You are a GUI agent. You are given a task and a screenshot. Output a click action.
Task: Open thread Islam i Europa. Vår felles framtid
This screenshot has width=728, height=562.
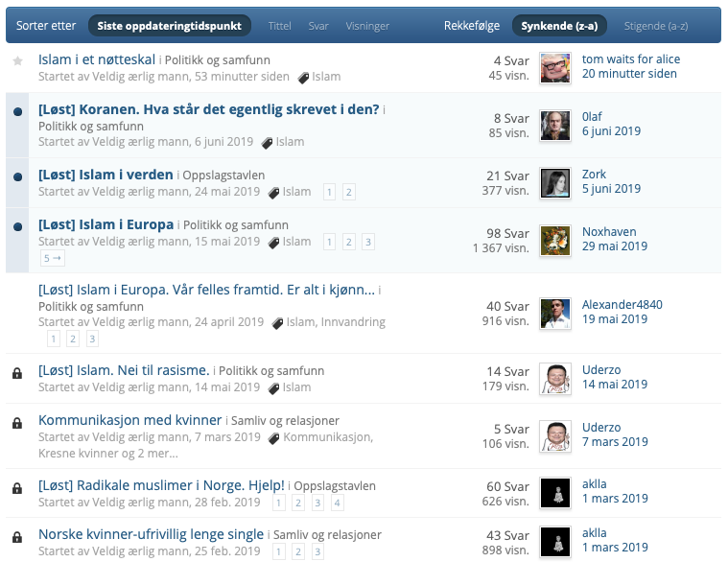(x=206, y=290)
